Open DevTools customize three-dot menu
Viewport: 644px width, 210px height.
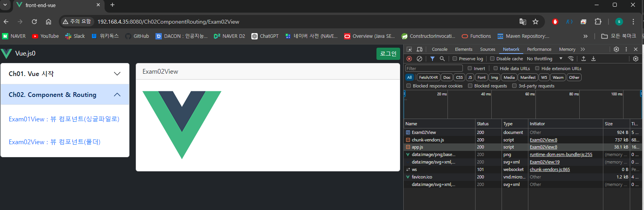coord(626,49)
